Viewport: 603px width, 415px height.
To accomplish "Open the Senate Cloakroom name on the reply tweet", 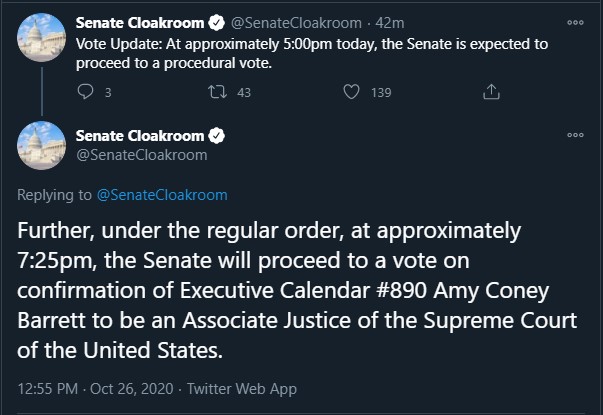I will pos(140,136).
